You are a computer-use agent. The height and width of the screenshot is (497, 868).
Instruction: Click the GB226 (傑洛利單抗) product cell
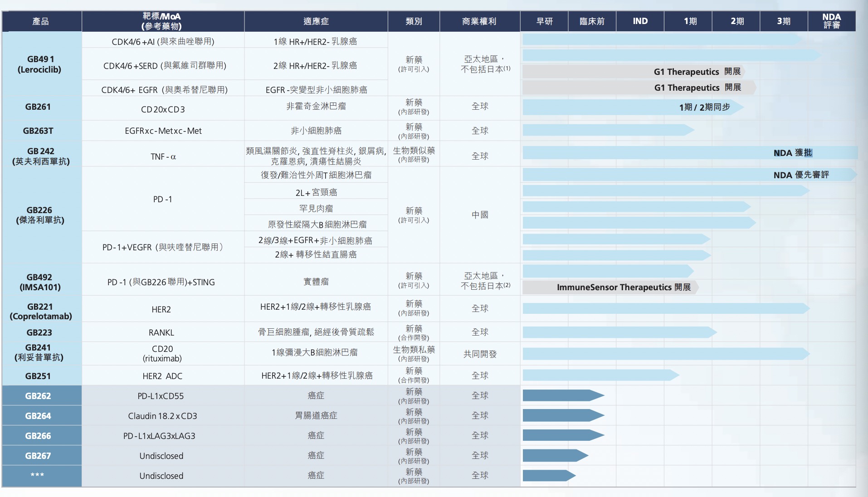tap(42, 215)
